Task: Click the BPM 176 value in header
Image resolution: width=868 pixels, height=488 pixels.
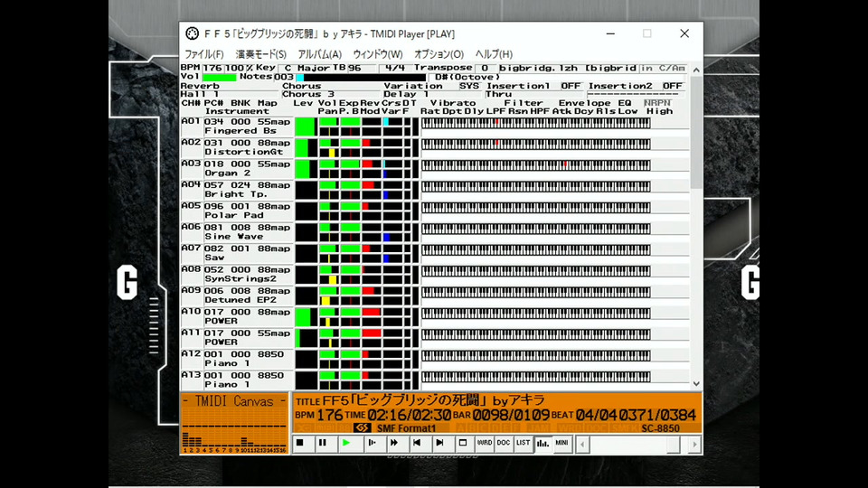Action: coord(212,68)
